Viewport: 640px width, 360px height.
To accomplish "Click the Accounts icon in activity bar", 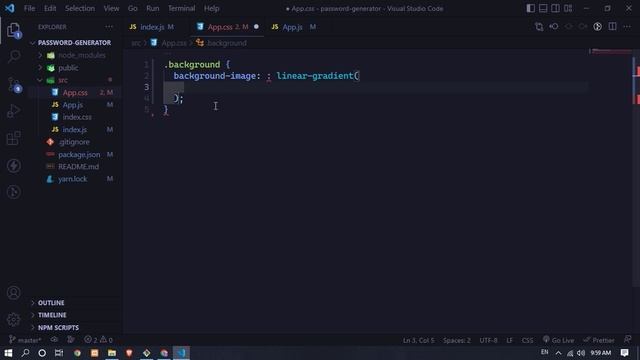I will pos(13,293).
